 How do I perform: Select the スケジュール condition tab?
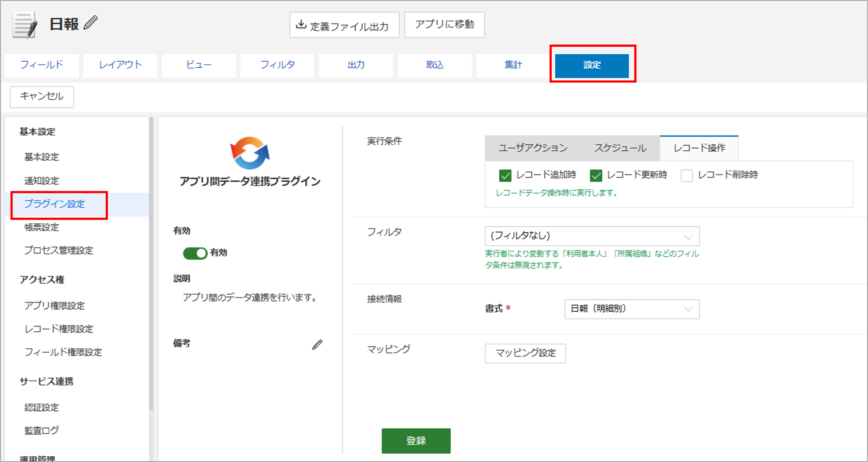[x=620, y=148]
